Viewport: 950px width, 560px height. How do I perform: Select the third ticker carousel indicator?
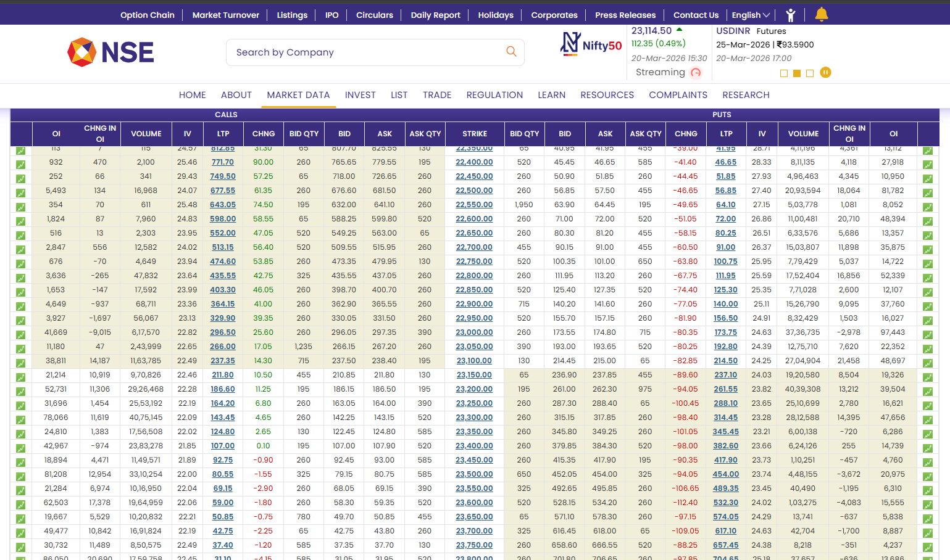[x=810, y=73]
